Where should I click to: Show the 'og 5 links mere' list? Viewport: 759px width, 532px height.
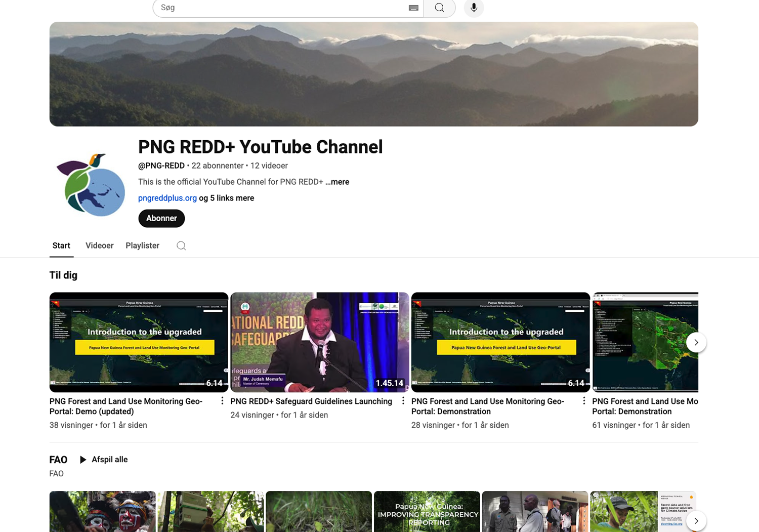227,198
